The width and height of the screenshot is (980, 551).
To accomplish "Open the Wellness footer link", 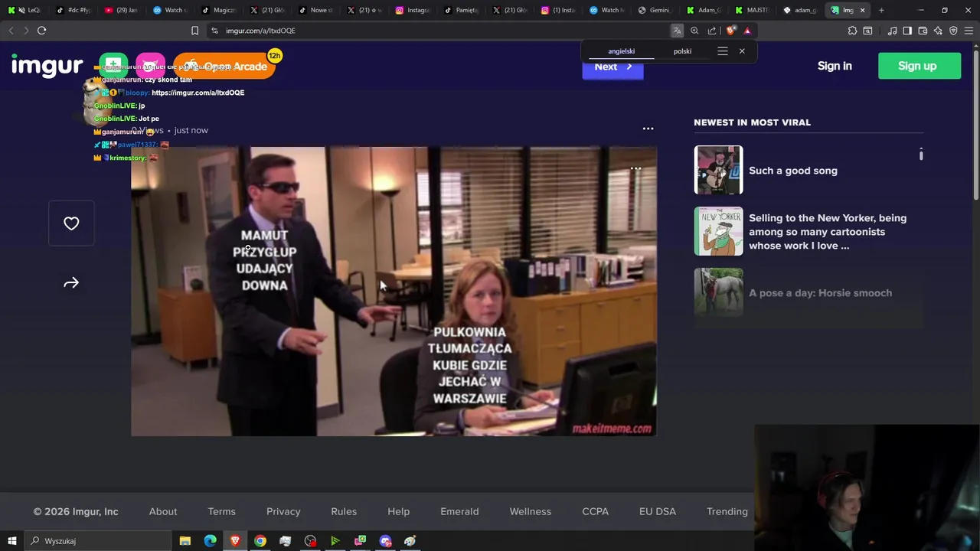I will 531,511.
